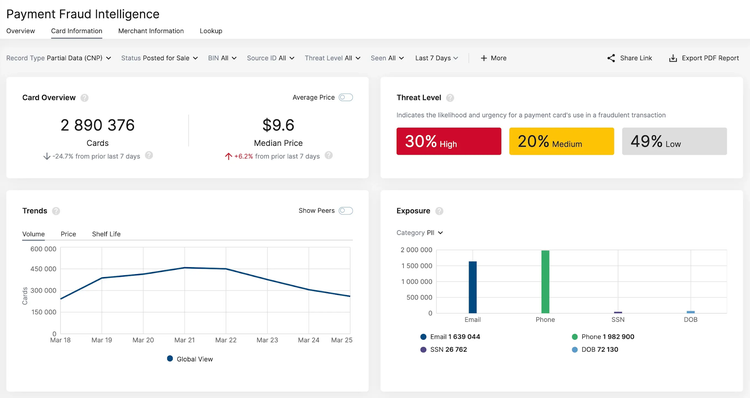Click the red 30% High threat box

(449, 141)
